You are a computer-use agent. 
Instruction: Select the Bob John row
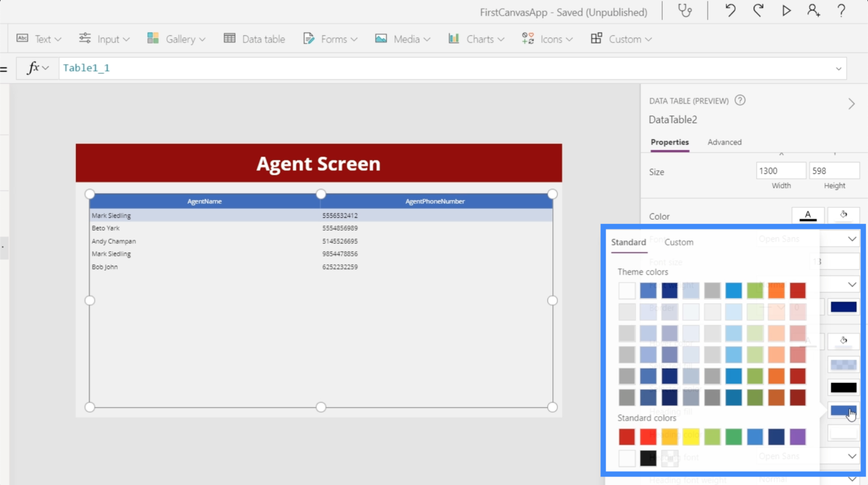click(321, 267)
